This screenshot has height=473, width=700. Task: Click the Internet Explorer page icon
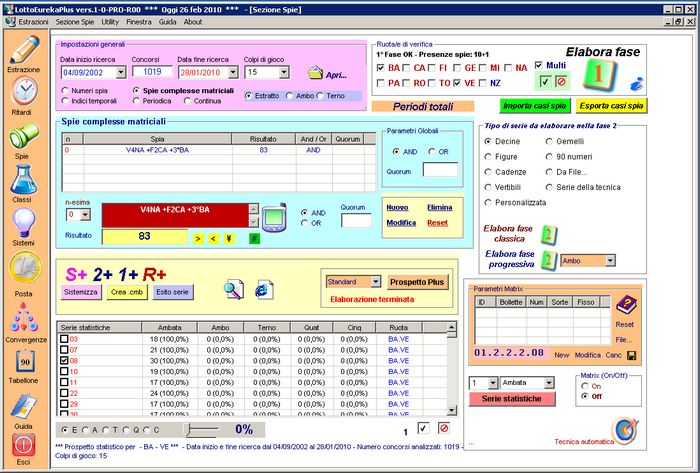pos(264,290)
